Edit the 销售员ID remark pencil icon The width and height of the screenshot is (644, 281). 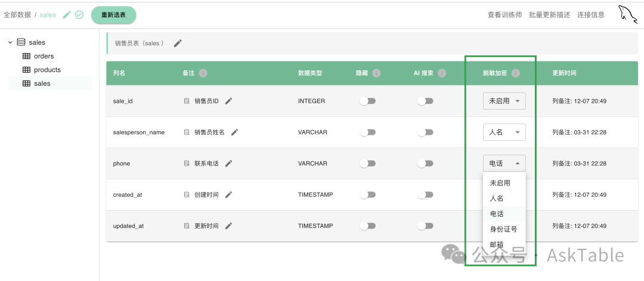(x=229, y=101)
